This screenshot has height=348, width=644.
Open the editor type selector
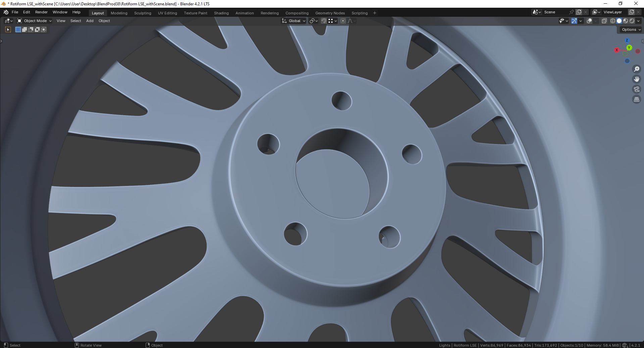[8, 21]
